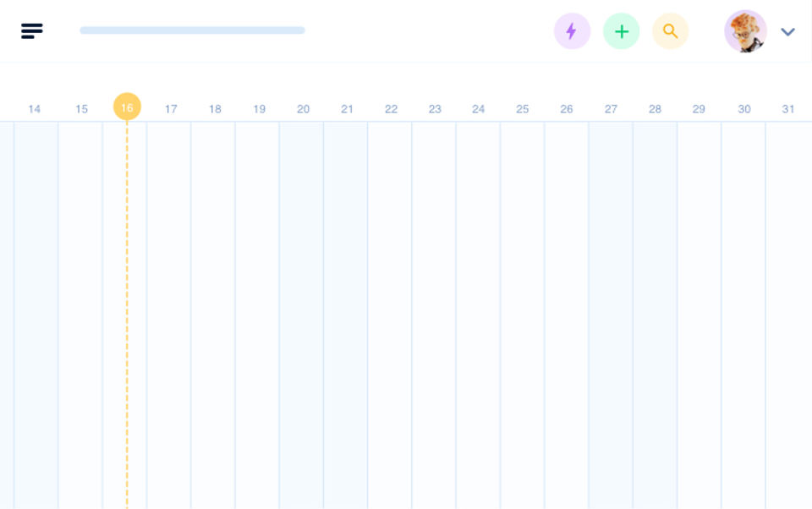Select day 25 in timeline header

tap(523, 109)
